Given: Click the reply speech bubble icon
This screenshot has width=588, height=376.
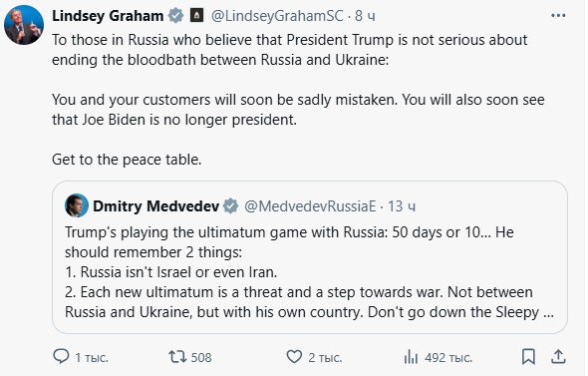Looking at the screenshot, I should [x=61, y=356].
